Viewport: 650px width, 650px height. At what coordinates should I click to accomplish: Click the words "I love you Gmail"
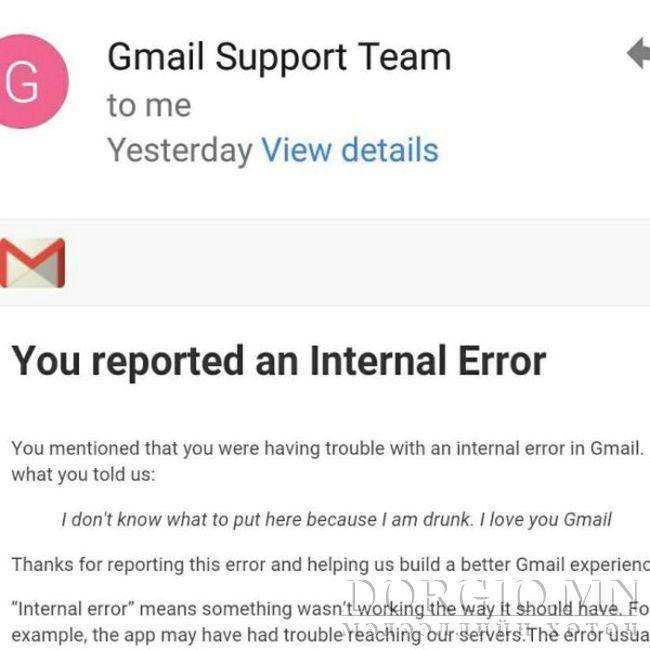[546, 519]
